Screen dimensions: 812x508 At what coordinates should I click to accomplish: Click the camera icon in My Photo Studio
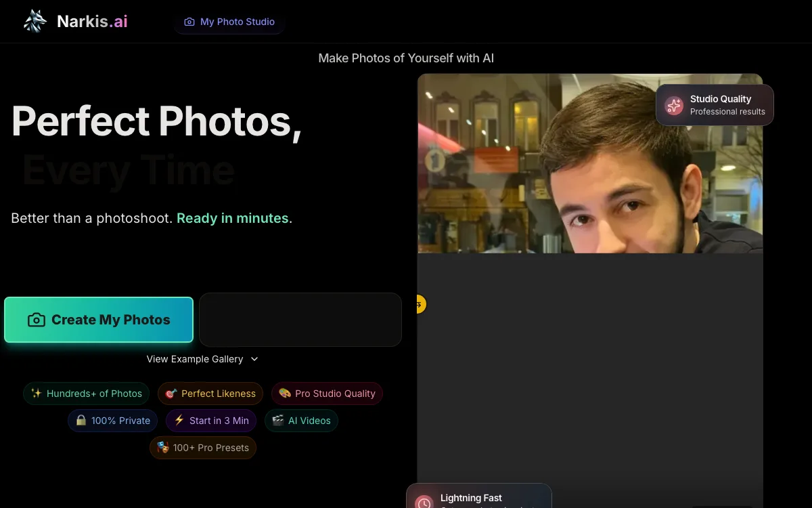point(189,22)
